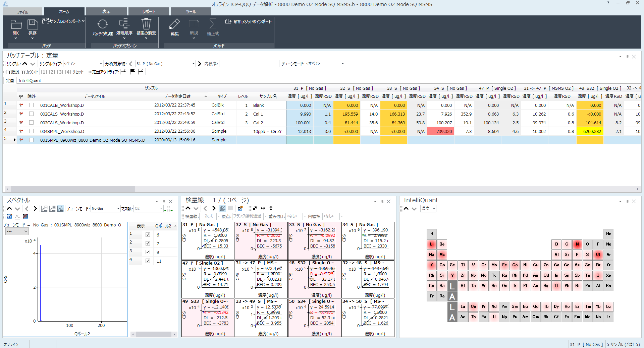
Task: Open the 31 P [No Gas] calibration plot
Action: [208, 241]
